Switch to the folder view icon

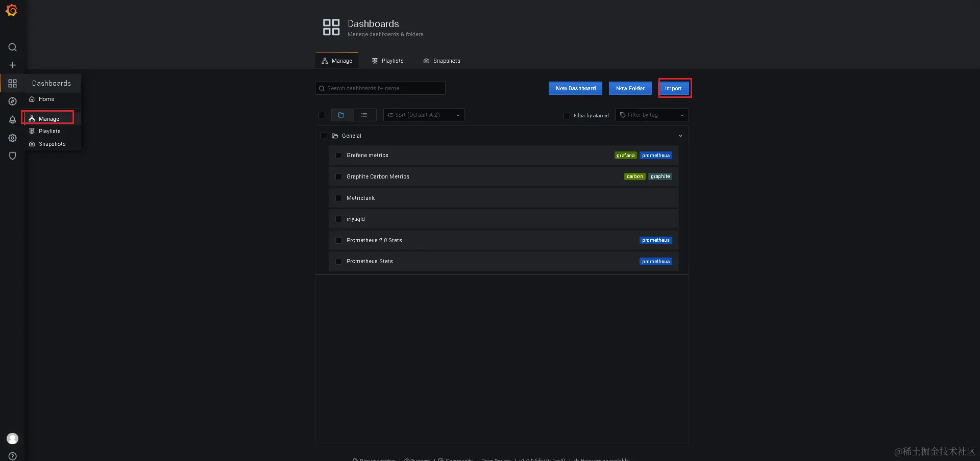[x=341, y=115]
